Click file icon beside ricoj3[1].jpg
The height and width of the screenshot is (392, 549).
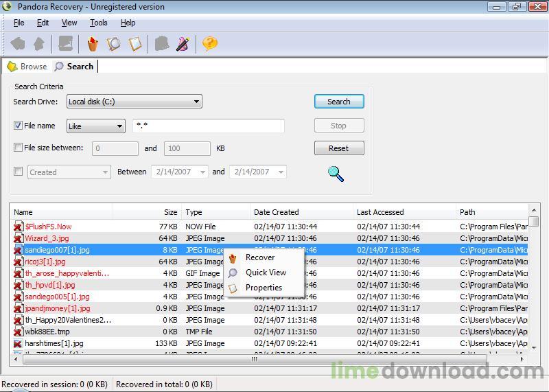click(x=19, y=262)
